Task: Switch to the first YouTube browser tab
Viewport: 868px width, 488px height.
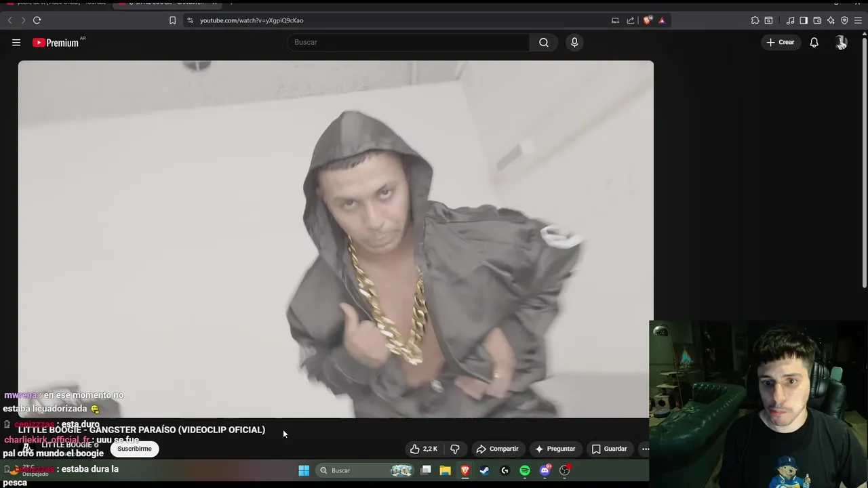Action: 58,3
